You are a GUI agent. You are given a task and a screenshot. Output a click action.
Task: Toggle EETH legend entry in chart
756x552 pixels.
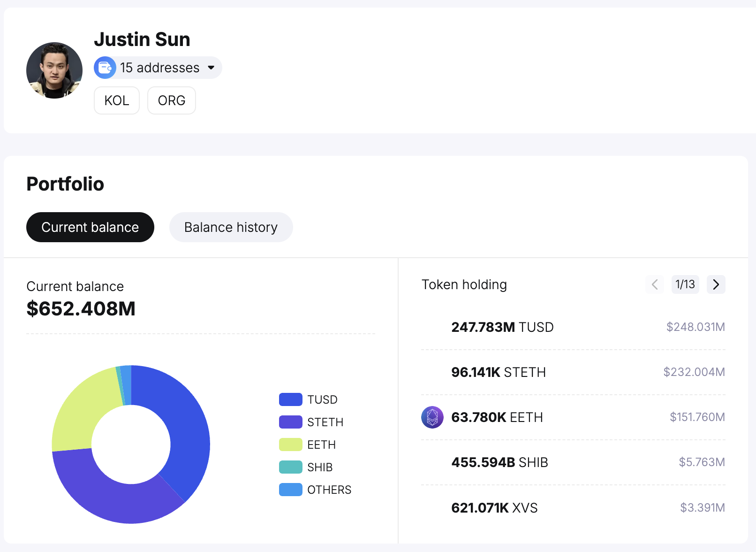pyautogui.click(x=308, y=445)
